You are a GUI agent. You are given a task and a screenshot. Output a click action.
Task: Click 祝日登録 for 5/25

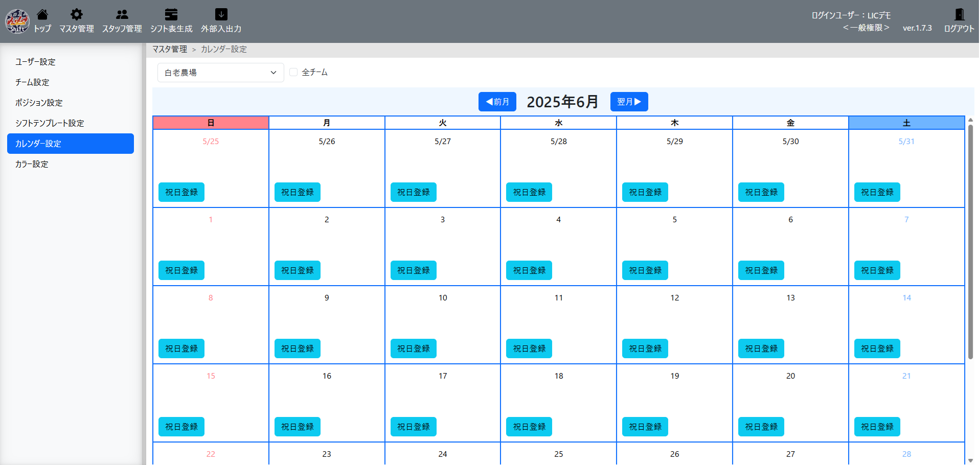click(181, 192)
